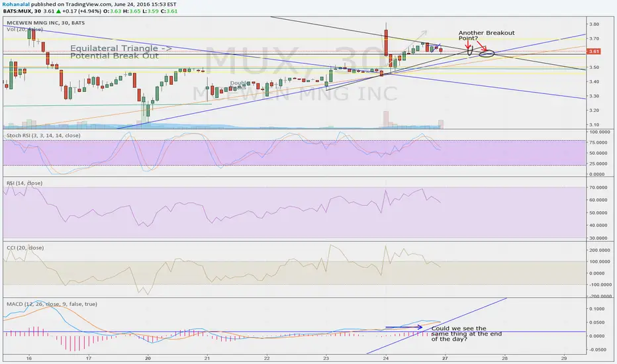Viewport: 617px width, 364px height.
Task: Select the Stoch RSI (3, 3, 14, 14, close) label
Action: [x=43, y=136]
